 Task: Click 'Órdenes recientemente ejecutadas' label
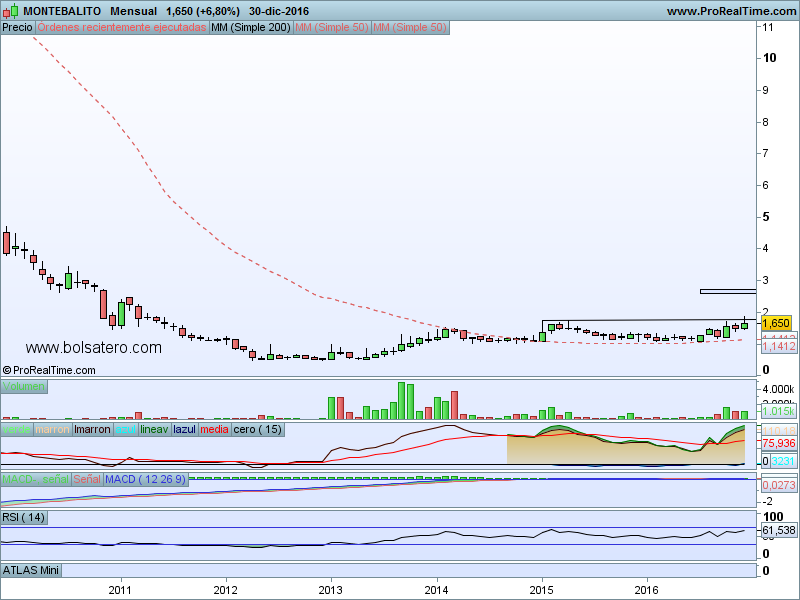(122, 28)
